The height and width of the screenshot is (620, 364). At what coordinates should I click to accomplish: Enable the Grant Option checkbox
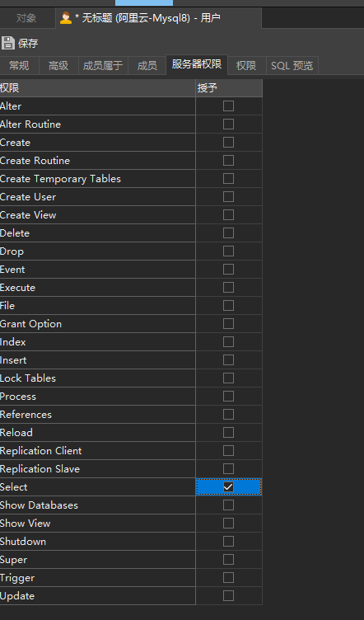tap(228, 324)
